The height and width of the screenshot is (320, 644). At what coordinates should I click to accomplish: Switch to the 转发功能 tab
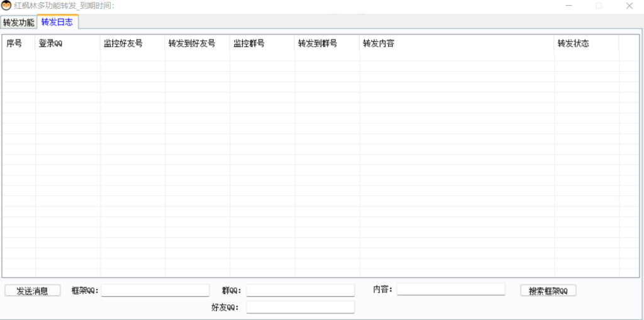pyautogui.click(x=18, y=23)
